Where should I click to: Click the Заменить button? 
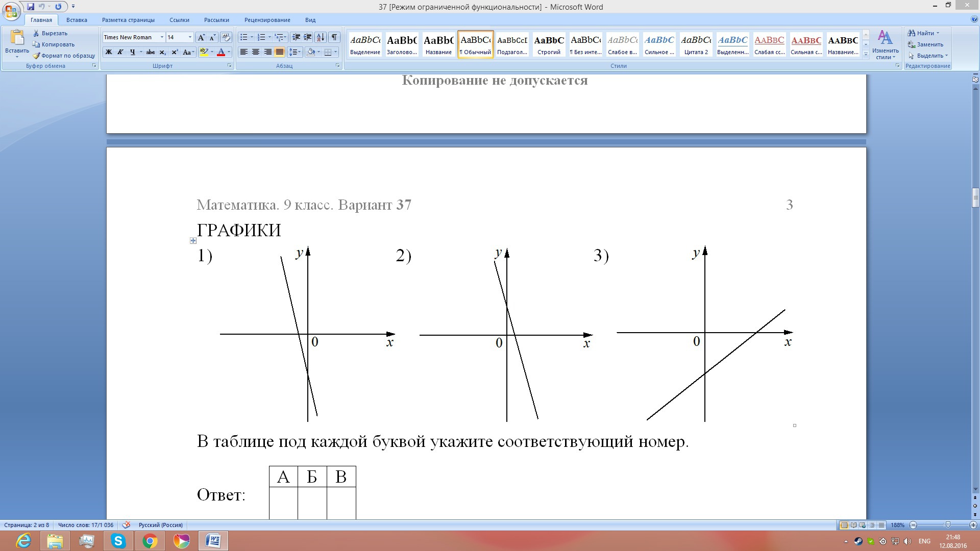tap(925, 44)
